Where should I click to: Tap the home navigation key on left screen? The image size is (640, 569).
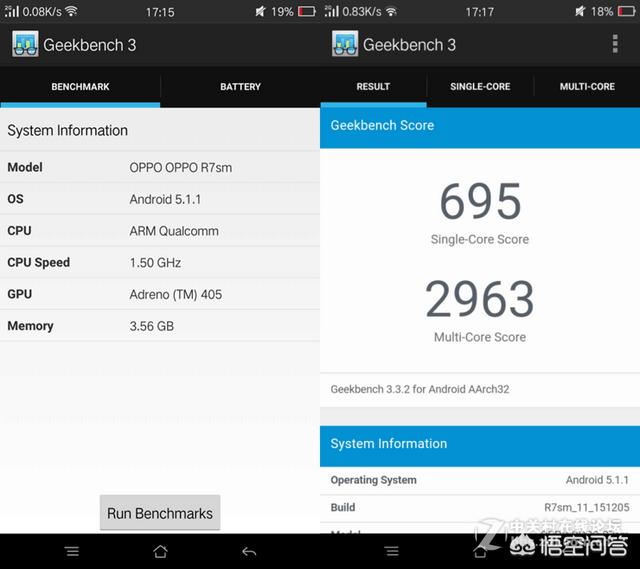click(160, 551)
